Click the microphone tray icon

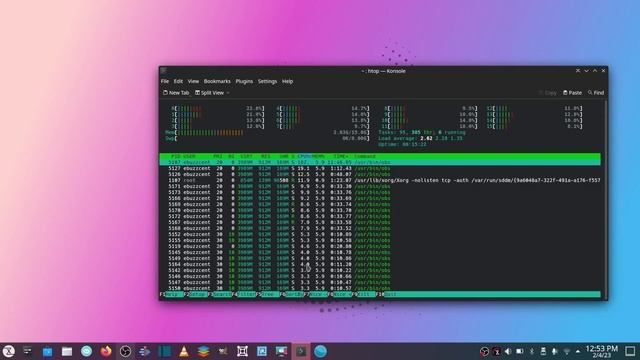(555, 351)
